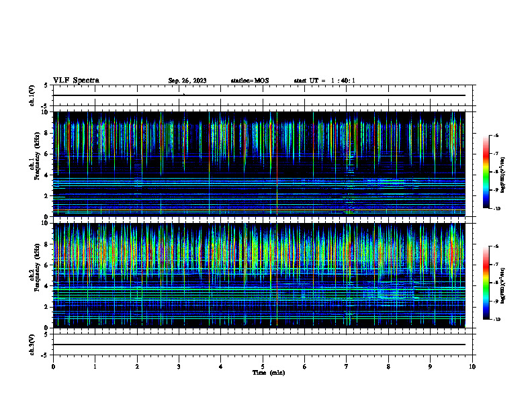Click the ch.1 voltage waveform trace
Screen dimensions: 532x411
259,95
